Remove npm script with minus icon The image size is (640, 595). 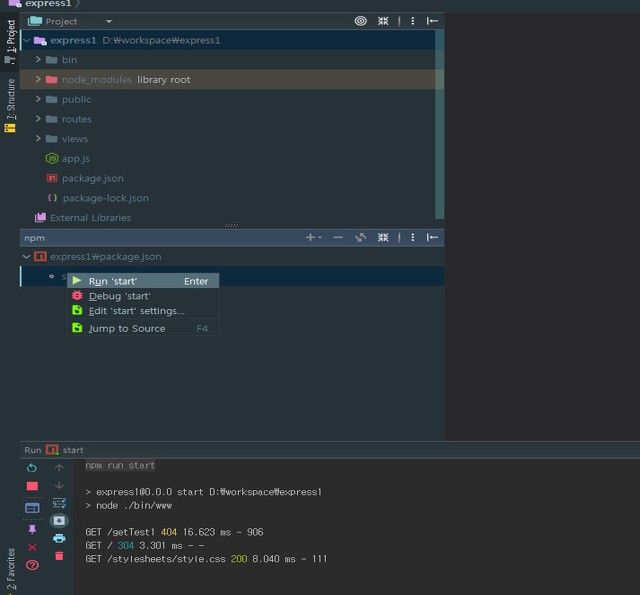point(338,237)
